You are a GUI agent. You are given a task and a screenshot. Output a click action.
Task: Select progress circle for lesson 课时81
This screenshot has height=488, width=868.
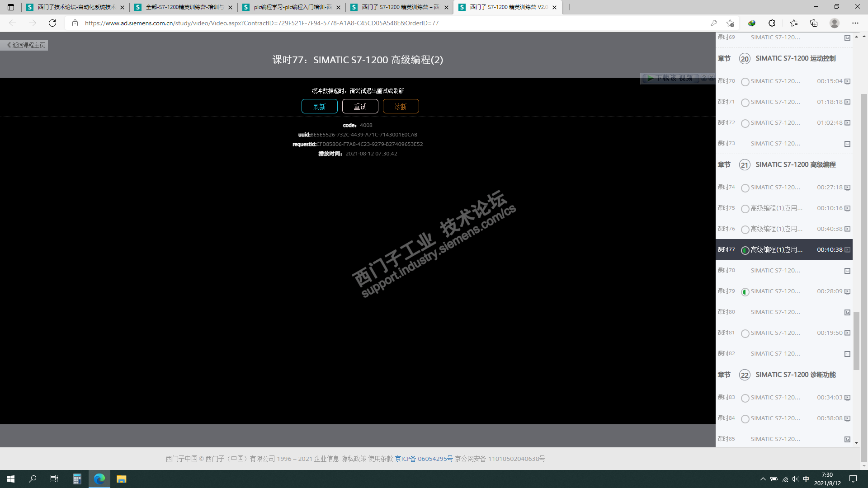pos(745,333)
